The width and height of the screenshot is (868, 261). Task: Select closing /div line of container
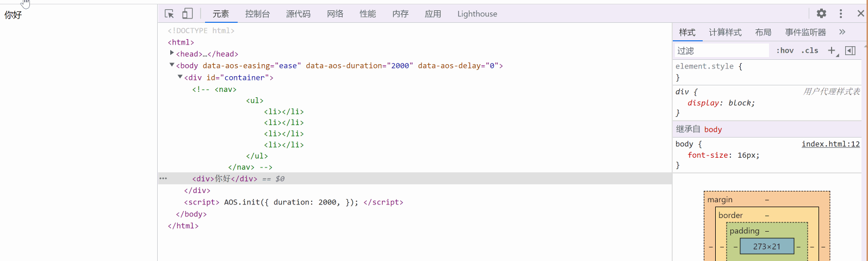(197, 190)
